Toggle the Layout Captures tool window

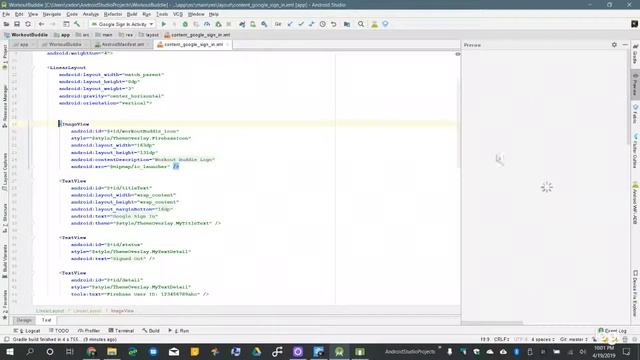pos(5,171)
